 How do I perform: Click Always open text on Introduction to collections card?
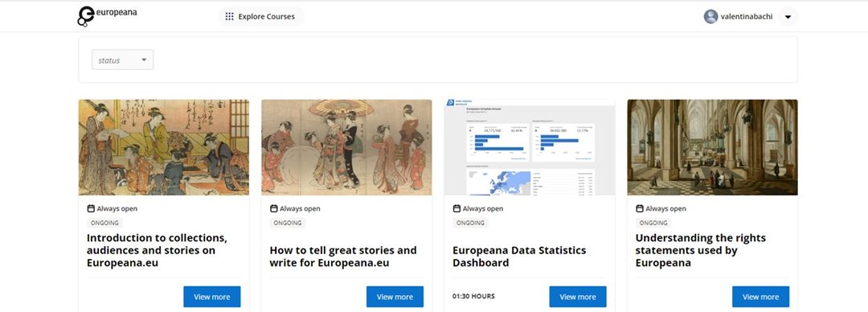click(x=117, y=209)
